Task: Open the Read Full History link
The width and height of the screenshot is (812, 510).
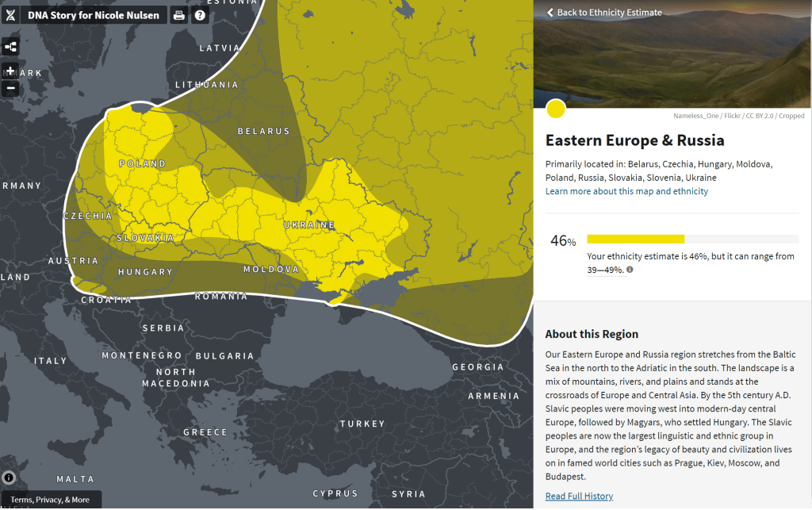Action: (x=579, y=496)
